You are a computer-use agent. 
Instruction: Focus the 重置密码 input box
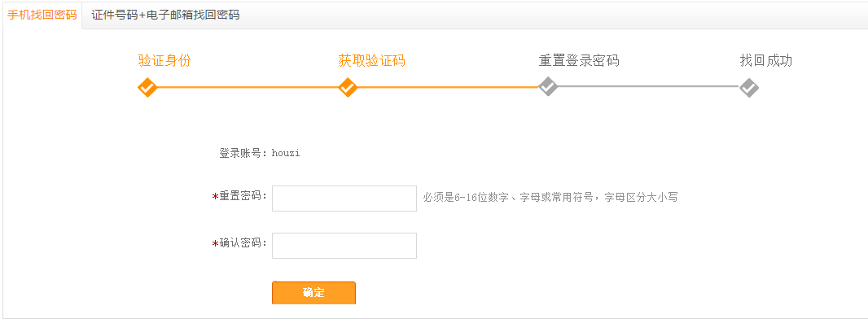(344, 199)
